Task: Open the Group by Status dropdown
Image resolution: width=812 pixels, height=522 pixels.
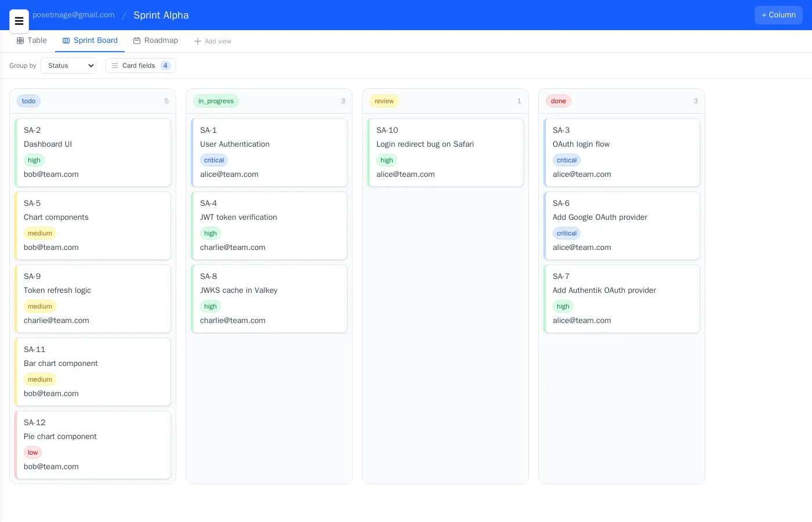Action: (68, 66)
